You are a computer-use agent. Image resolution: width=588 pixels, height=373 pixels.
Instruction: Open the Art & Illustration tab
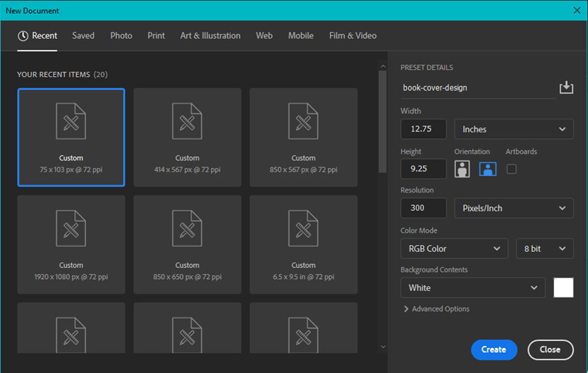pos(210,36)
